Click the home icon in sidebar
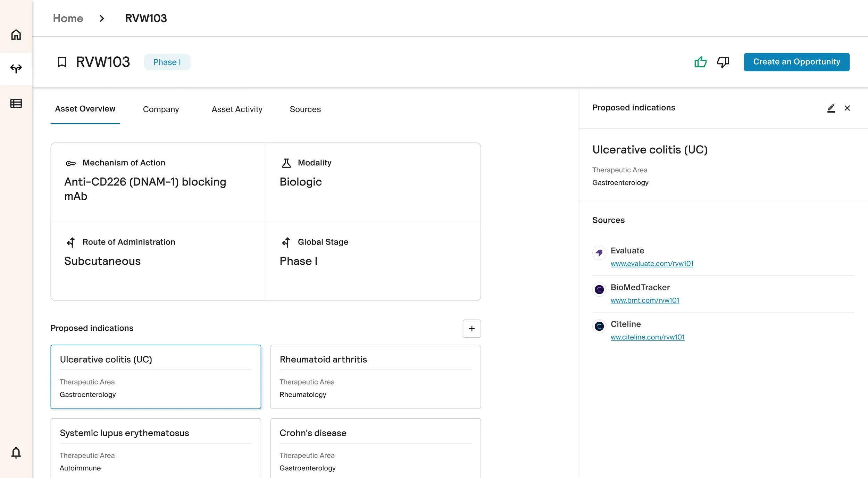Screen dimensions: 868x478 [16, 35]
